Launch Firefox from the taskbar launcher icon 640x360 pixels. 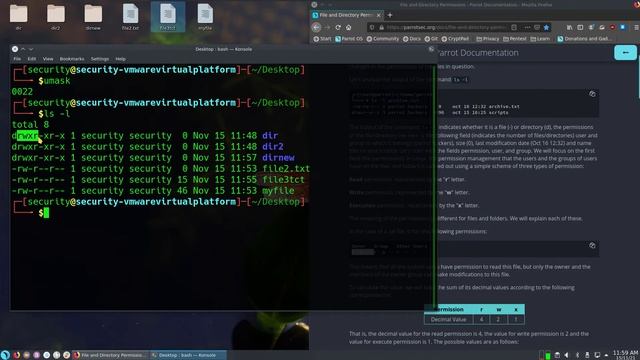pyautogui.click(x=16, y=355)
